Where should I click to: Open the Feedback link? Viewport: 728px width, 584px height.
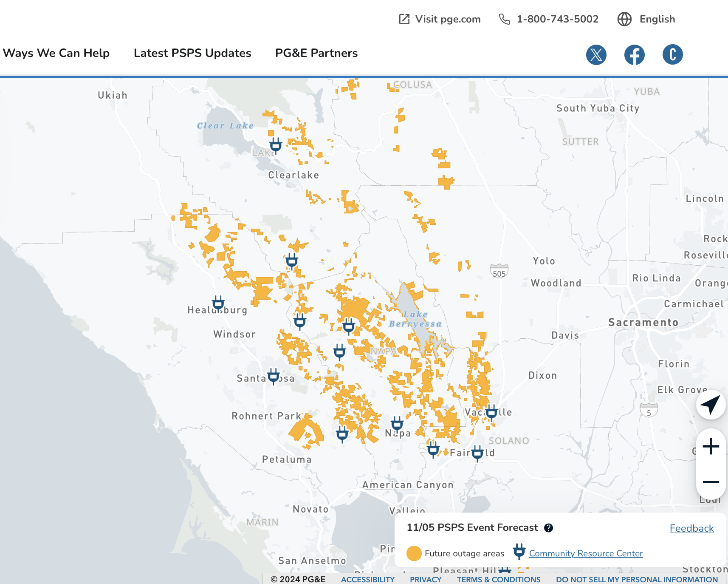[x=691, y=528]
